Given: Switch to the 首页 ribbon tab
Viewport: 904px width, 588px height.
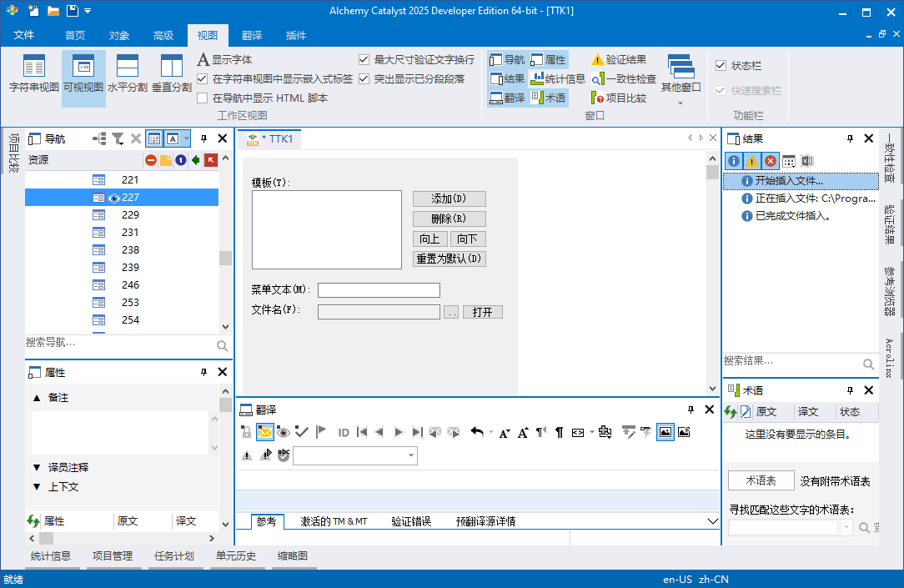Looking at the screenshot, I should coord(75,35).
